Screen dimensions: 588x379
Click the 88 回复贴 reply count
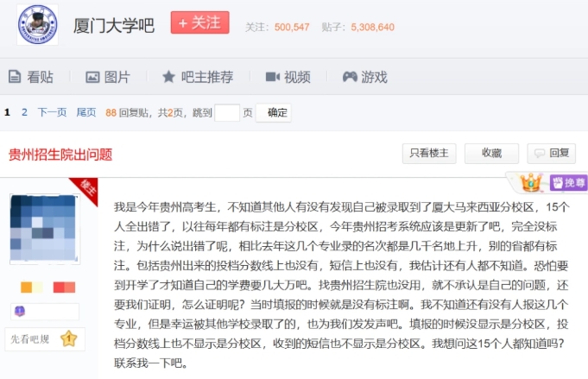127,112
